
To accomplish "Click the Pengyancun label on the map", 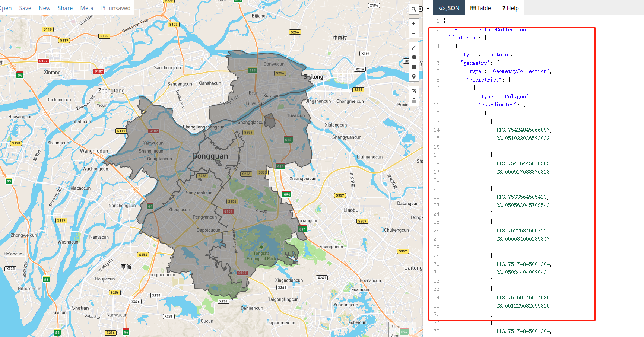I will click(x=205, y=217).
